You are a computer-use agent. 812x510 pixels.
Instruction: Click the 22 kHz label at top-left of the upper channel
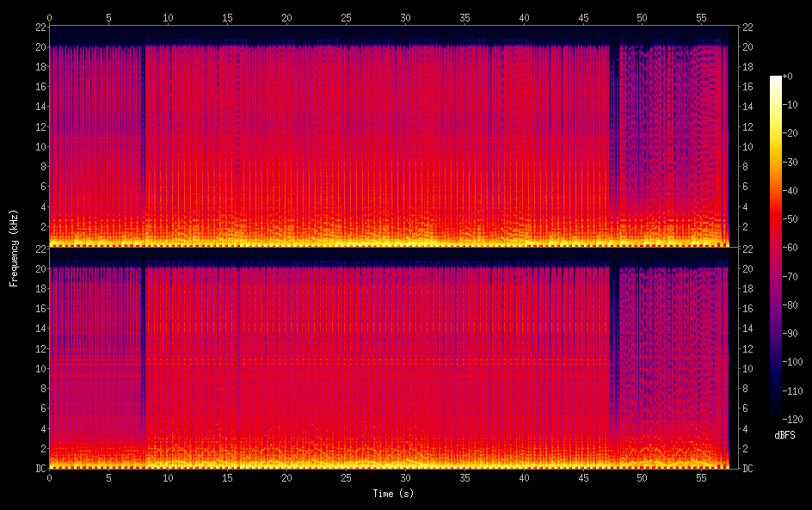pos(40,27)
